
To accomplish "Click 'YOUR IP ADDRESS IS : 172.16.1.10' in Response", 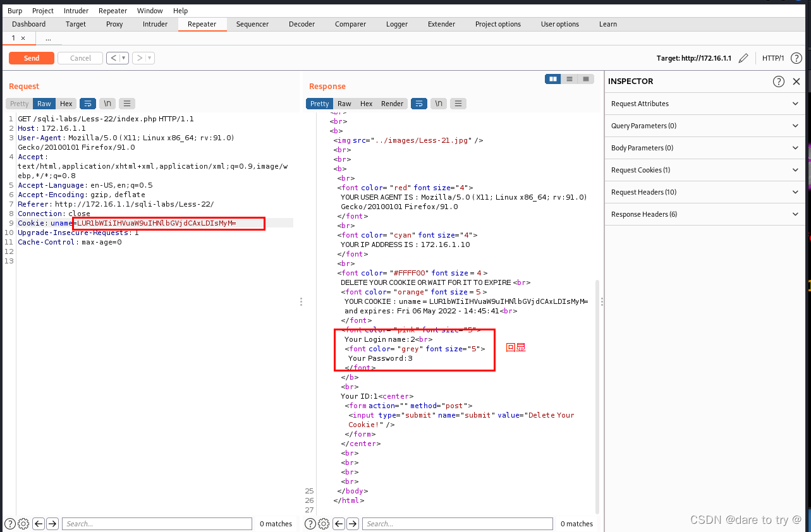I will 405,245.
